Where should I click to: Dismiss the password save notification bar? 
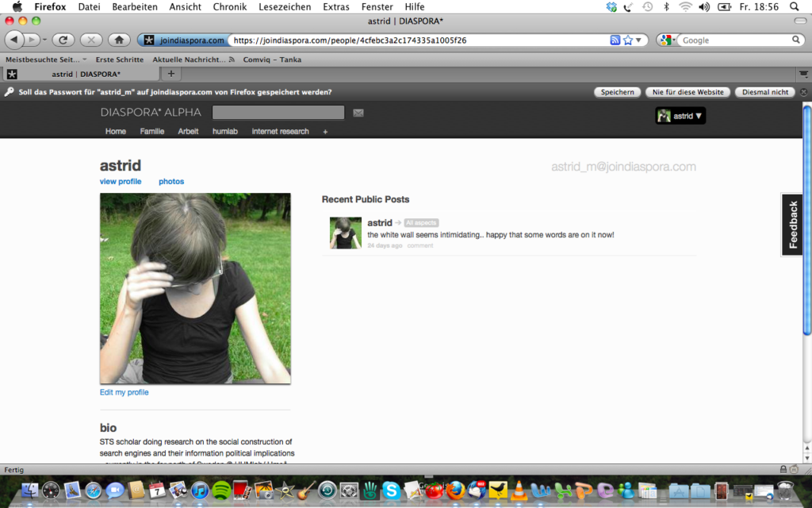click(x=803, y=92)
